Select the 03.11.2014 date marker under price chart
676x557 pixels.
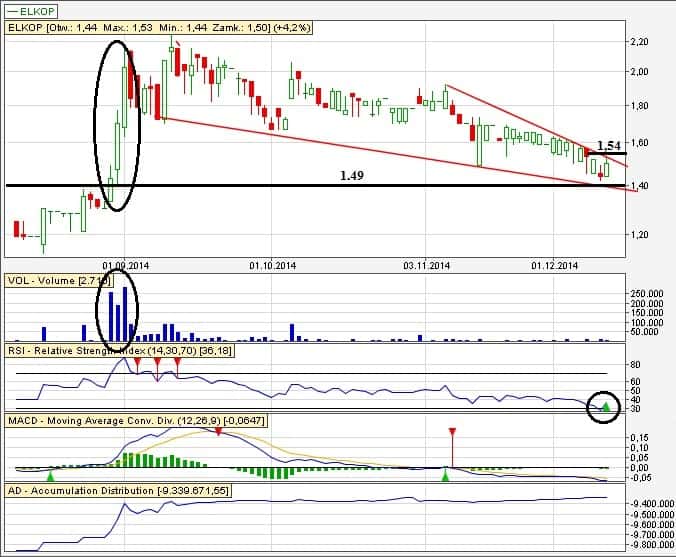(428, 266)
